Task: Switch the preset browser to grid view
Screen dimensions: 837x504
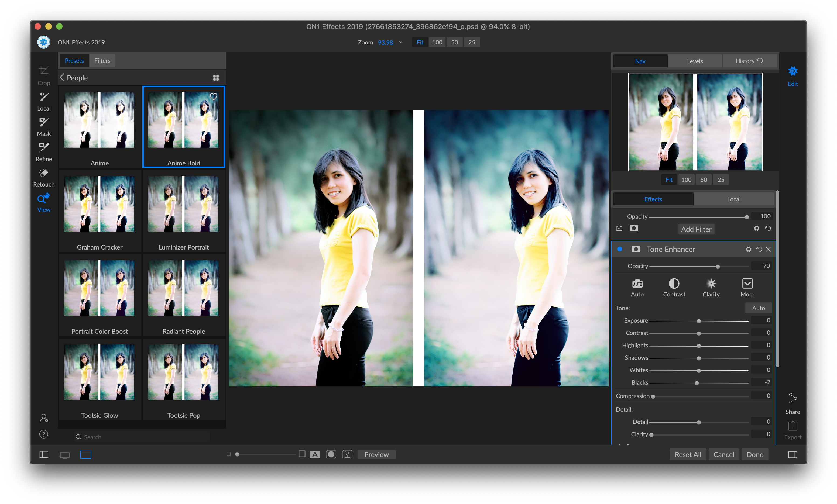Action: pos(216,77)
